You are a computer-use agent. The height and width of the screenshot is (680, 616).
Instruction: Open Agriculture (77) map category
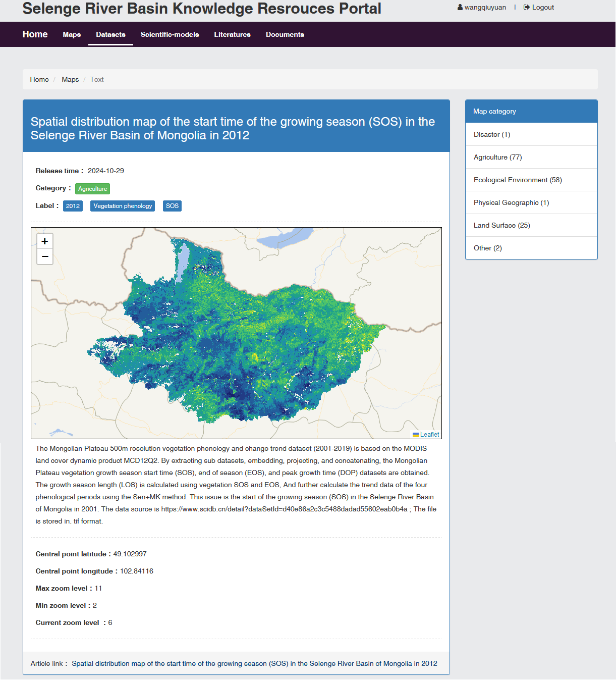531,157
